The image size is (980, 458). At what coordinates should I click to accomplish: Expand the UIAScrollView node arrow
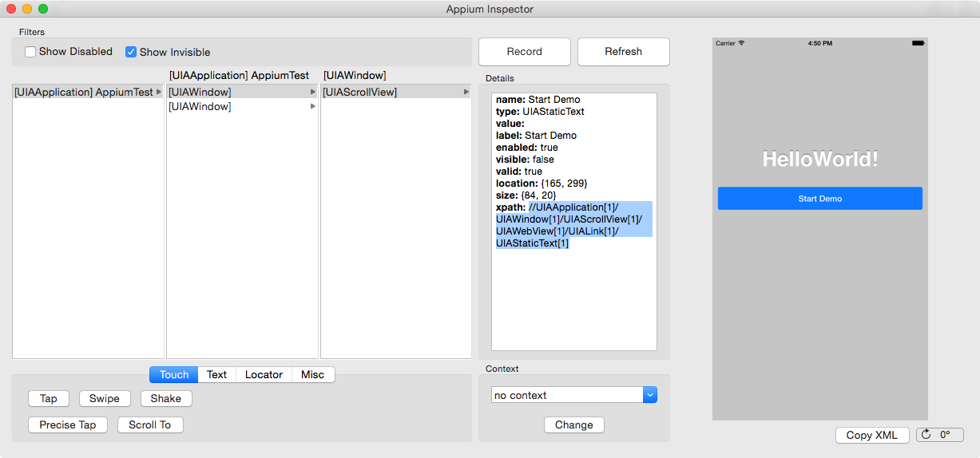[466, 93]
